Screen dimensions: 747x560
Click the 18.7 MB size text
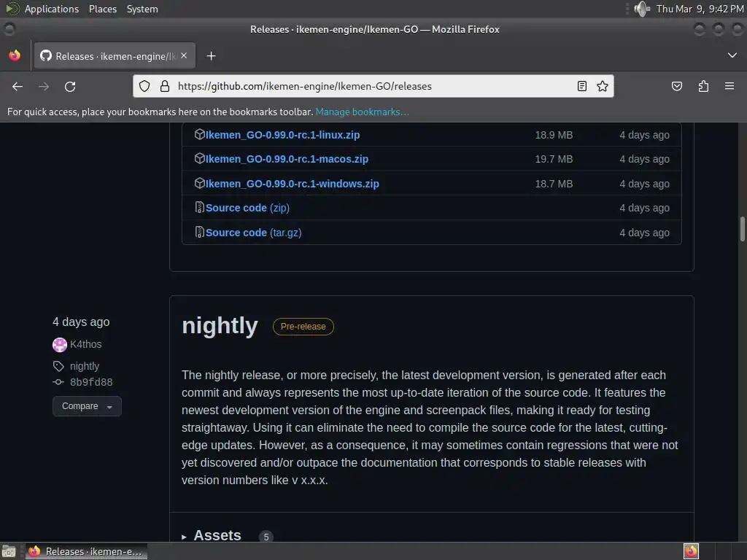click(x=554, y=184)
